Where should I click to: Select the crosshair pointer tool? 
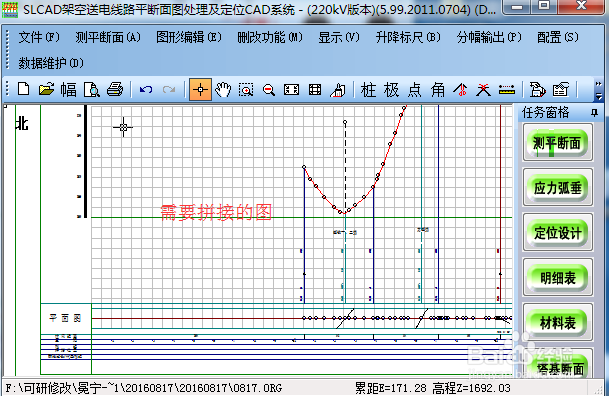point(200,90)
